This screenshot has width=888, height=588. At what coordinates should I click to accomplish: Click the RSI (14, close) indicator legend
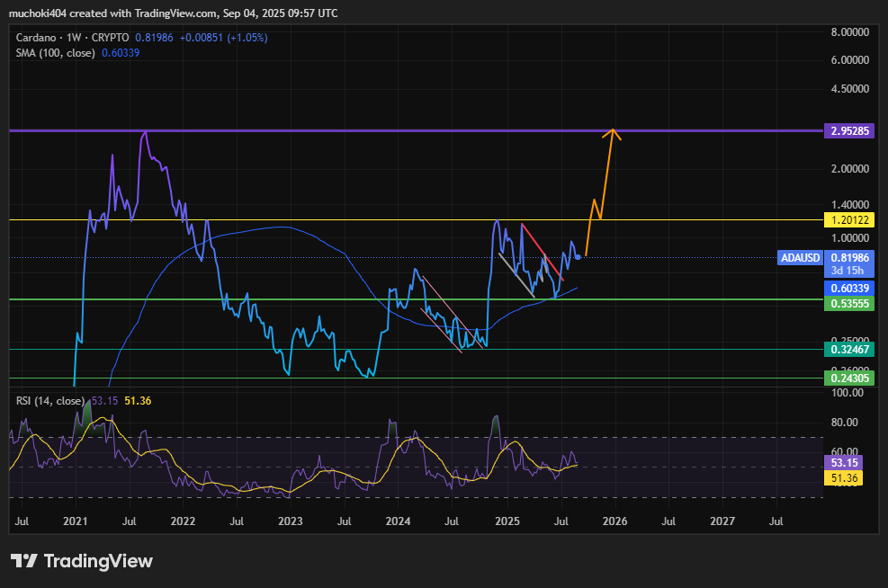point(49,401)
